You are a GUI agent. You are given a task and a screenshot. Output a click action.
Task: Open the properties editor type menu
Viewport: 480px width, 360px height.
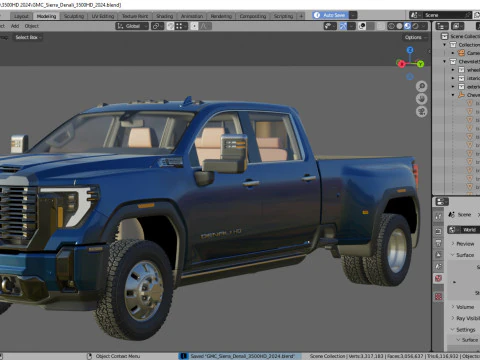[x=442, y=202]
